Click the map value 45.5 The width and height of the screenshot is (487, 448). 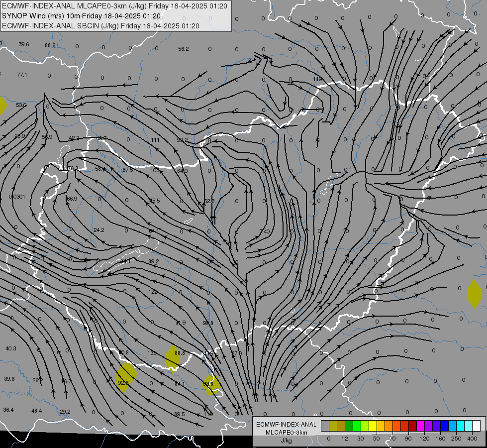click(x=155, y=201)
